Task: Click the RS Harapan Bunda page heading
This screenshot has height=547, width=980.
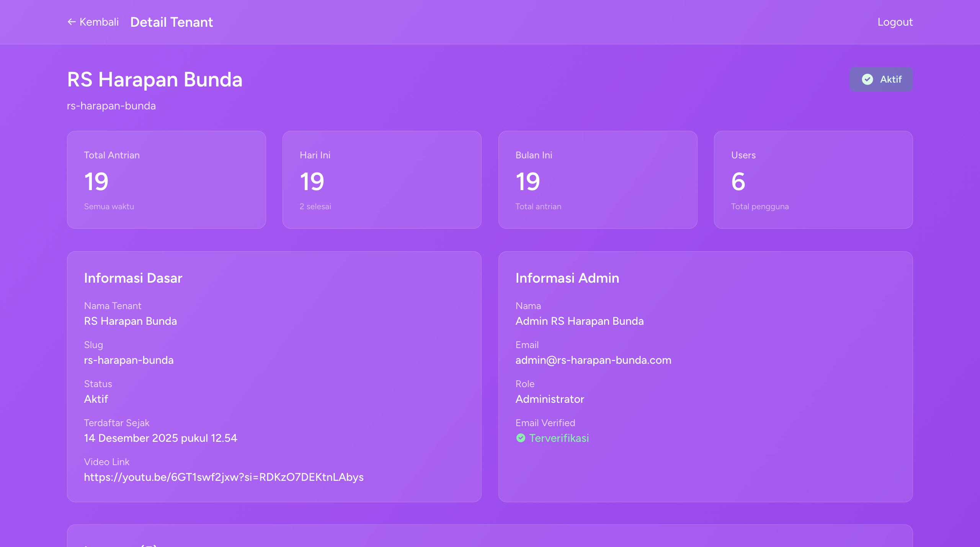Action: point(155,80)
